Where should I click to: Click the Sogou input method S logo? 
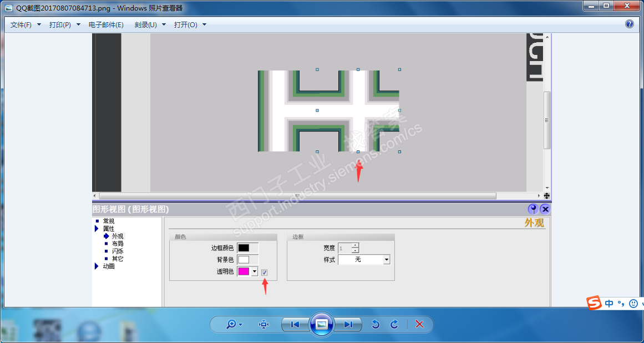coord(594,303)
